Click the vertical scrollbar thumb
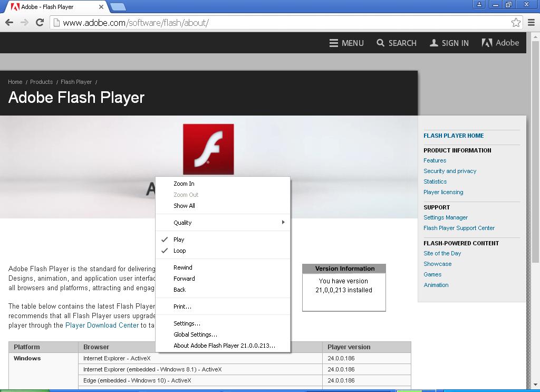 (x=536, y=151)
